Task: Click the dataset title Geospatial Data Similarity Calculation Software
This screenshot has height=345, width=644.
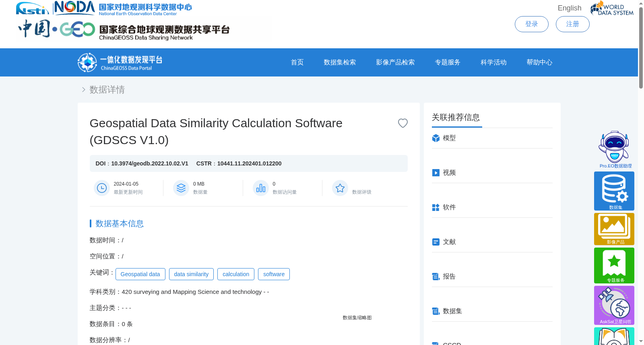Action: [216, 132]
